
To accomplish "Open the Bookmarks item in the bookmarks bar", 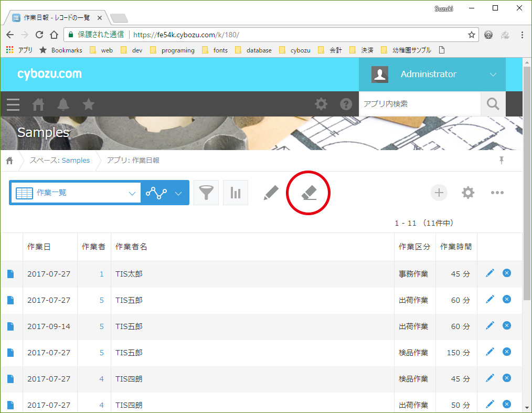I will tap(61, 50).
